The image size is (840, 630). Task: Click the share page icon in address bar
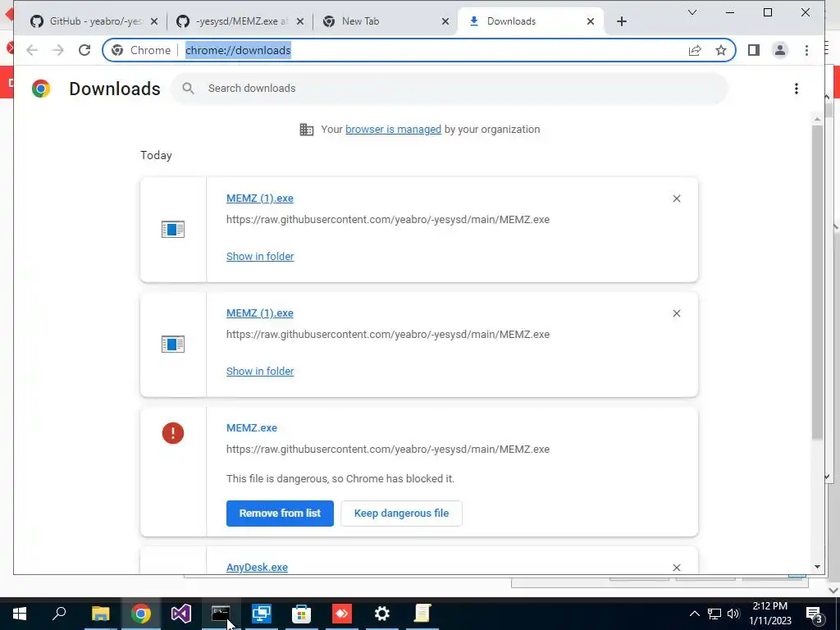pyautogui.click(x=695, y=50)
